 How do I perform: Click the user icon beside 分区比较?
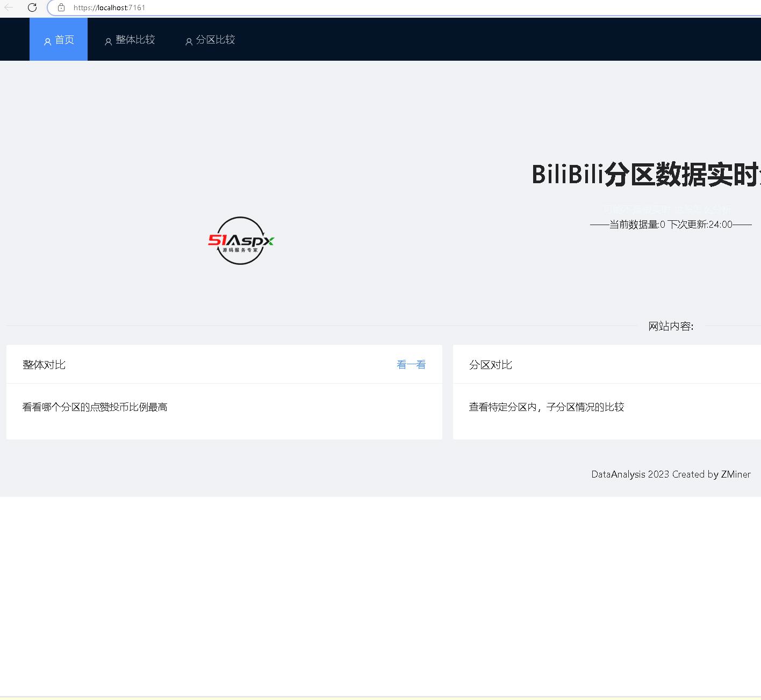click(189, 41)
